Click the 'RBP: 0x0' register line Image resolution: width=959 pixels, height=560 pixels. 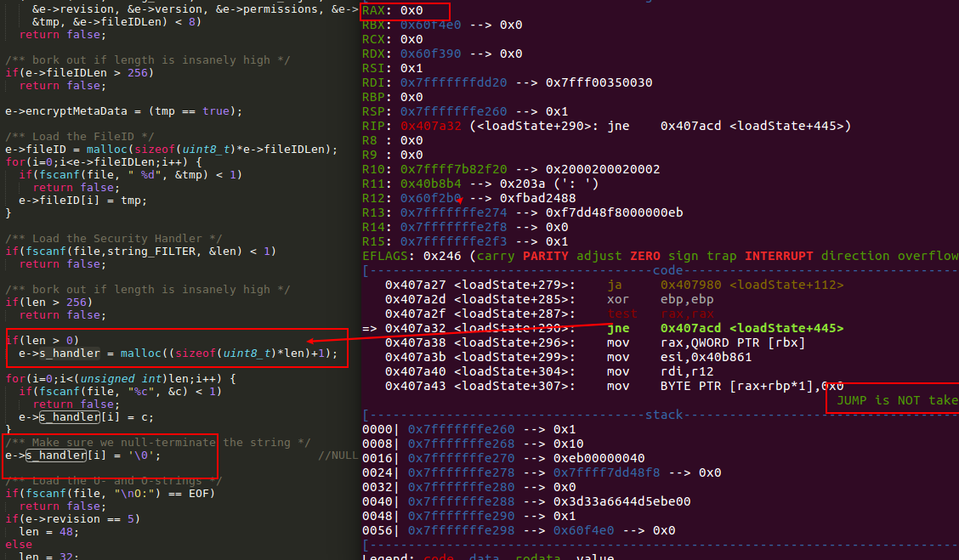[393, 97]
